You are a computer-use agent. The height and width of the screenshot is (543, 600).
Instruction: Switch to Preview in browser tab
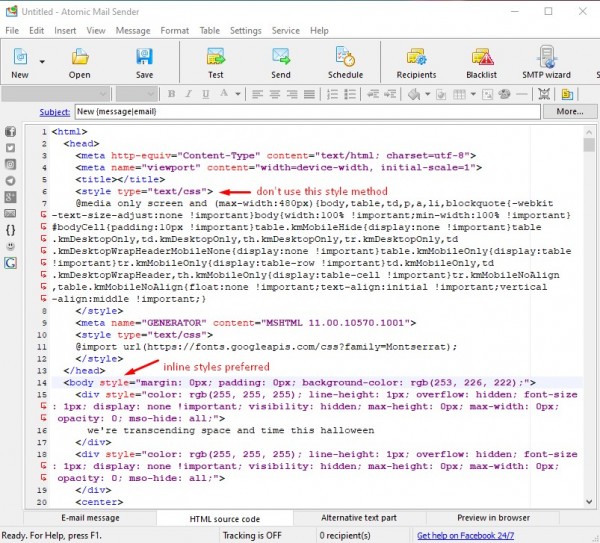(x=493, y=518)
